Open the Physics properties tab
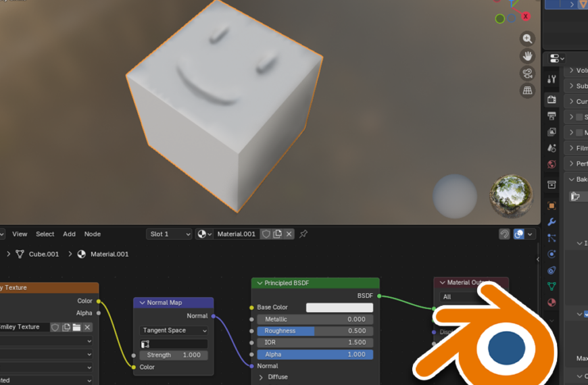The width and height of the screenshot is (588, 385). [x=552, y=254]
